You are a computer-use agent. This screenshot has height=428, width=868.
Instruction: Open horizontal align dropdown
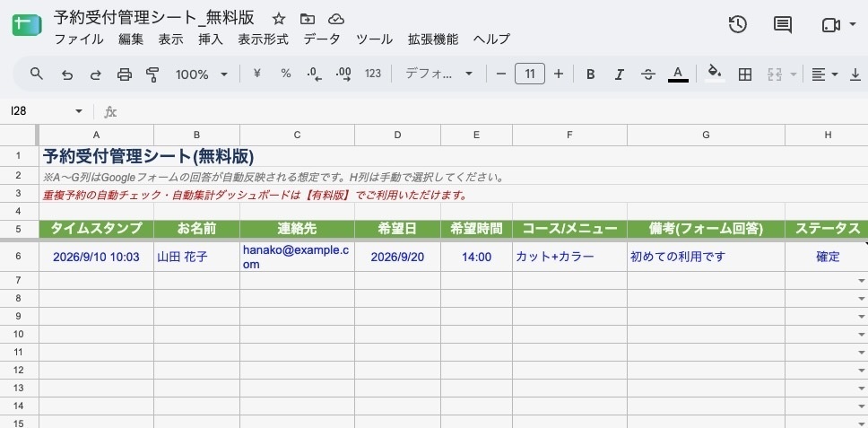(824, 74)
